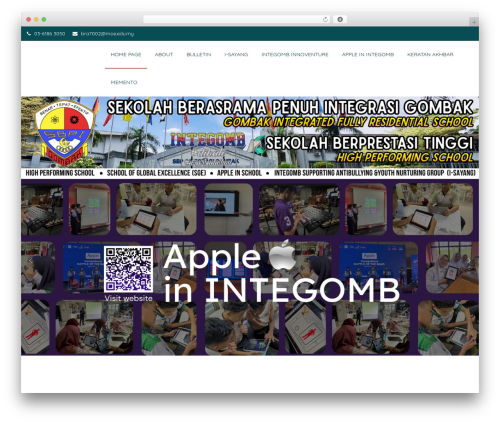The width and height of the screenshot is (500, 423).
Task: Click the QR code image
Action: (128, 269)
